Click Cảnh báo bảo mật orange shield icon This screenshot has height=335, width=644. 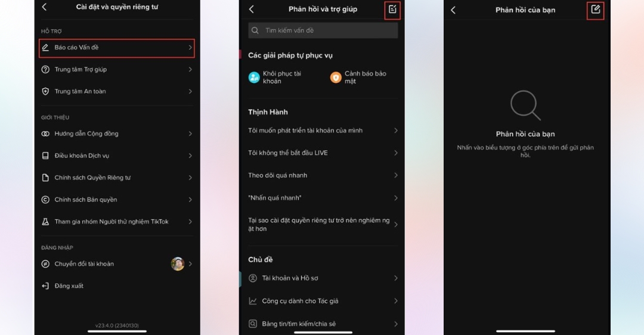336,77
